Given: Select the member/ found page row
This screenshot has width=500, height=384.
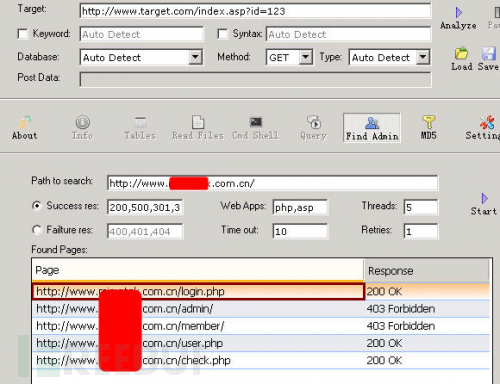Looking at the screenshot, I should point(261,326).
